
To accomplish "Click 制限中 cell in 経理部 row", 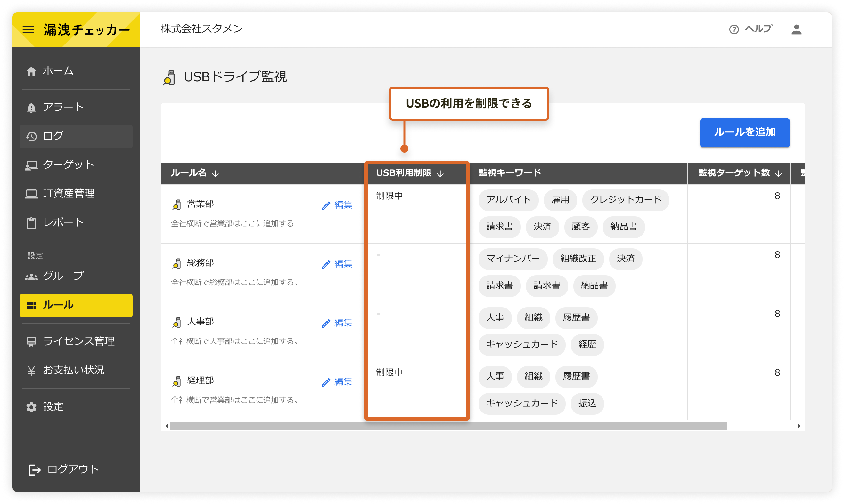I will click(x=389, y=372).
